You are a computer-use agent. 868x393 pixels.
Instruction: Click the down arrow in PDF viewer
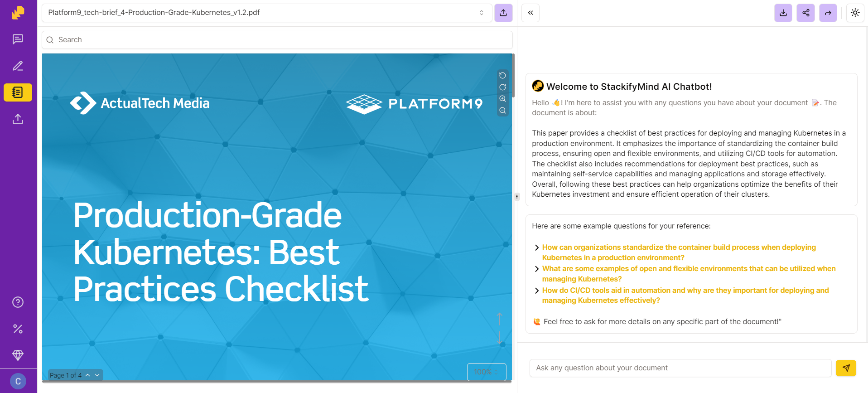(499, 337)
